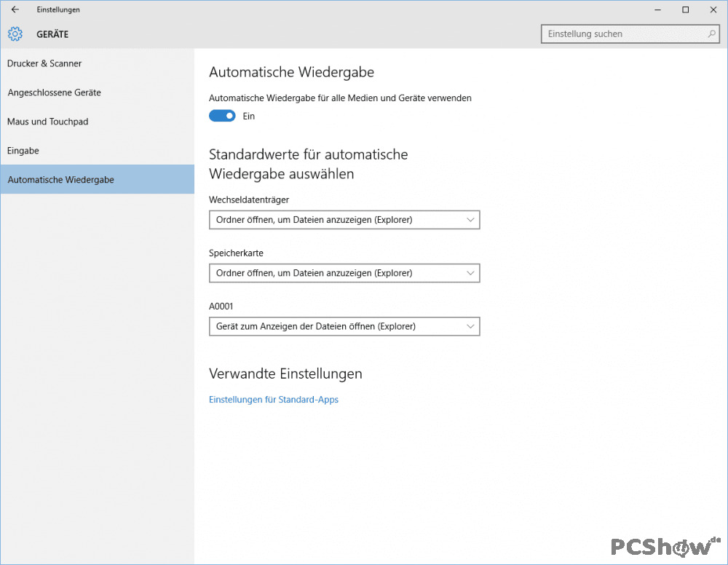
Task: Click the 'Ein' toggle state label
Action: [249, 116]
